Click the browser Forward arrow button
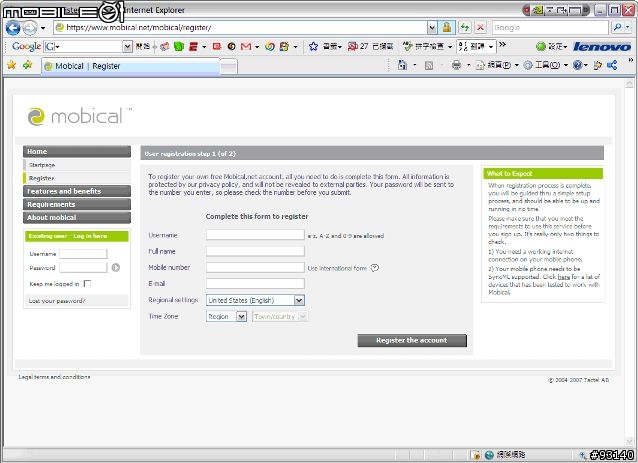638x463 pixels. (30, 28)
